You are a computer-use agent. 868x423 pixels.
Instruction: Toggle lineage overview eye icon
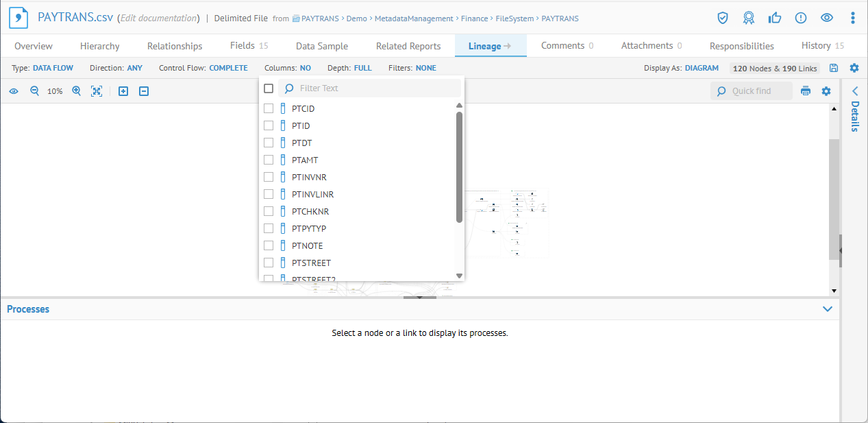(x=14, y=90)
